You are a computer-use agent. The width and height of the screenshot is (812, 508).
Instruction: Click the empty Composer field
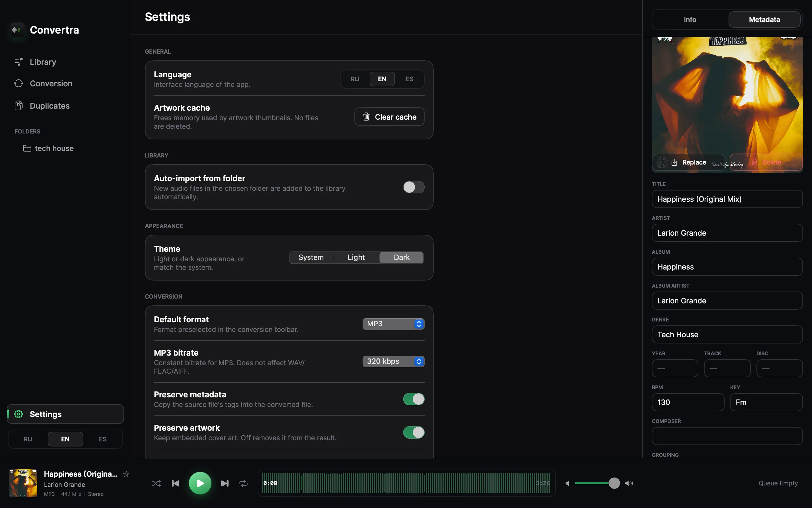tap(727, 436)
